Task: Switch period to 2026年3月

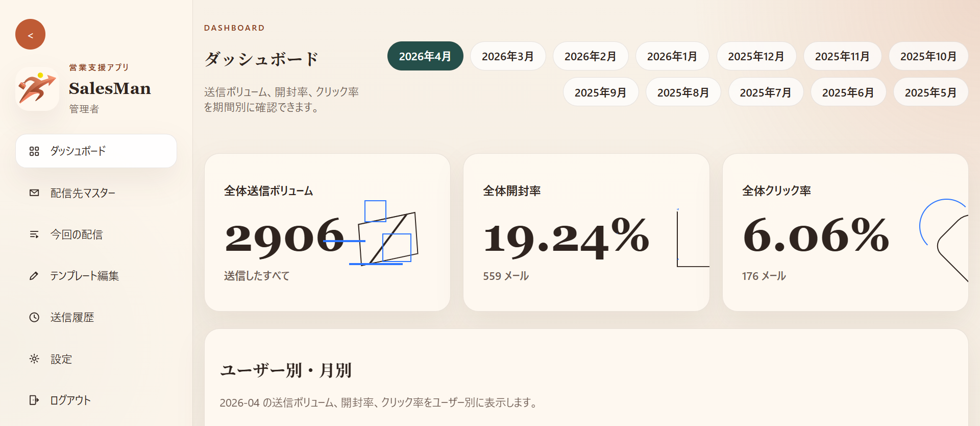Action: point(508,56)
